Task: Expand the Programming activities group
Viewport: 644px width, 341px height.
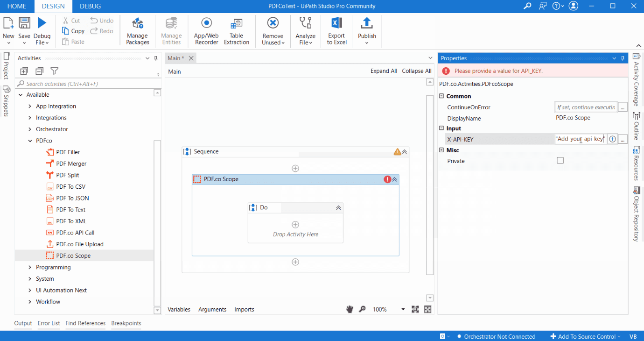Action: tap(30, 267)
